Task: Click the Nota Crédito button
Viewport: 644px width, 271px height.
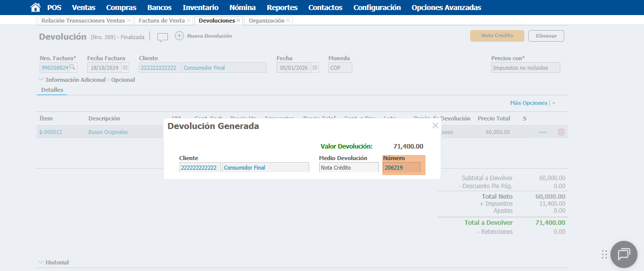Action: 497,36
